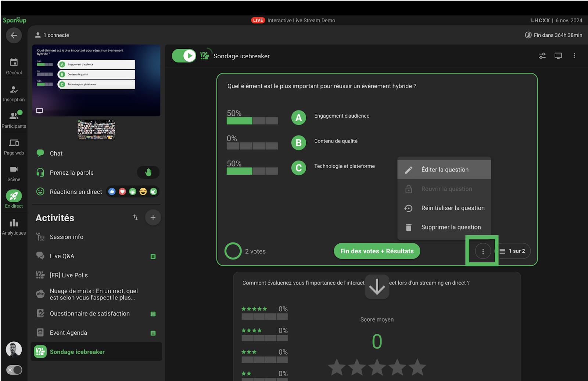
Task: Add a new activity with plus button
Action: click(x=153, y=218)
